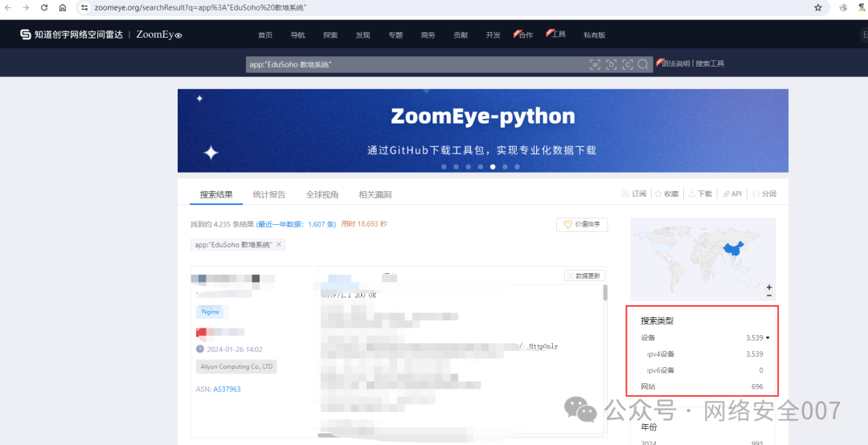Open the 开发 menu
The image size is (868, 445).
click(x=493, y=35)
